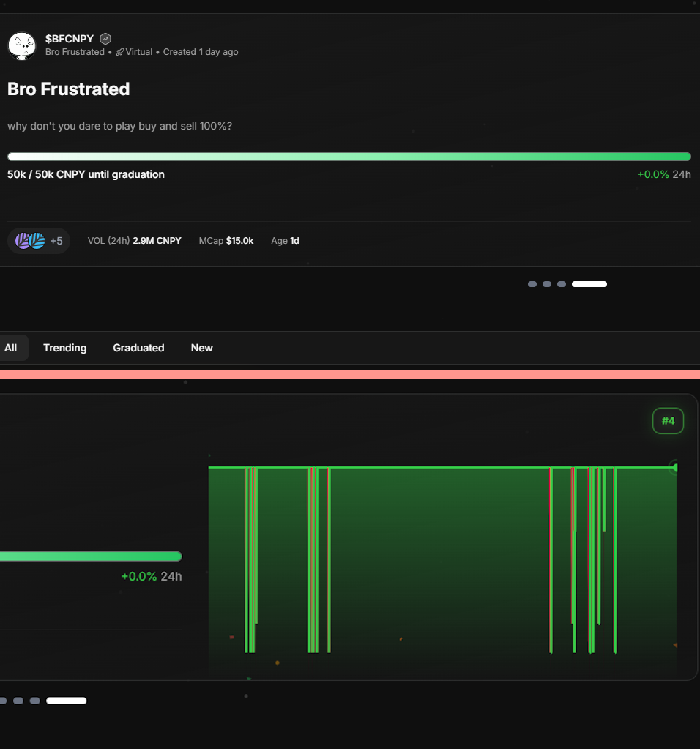
Task: Select the All tab
Action: 11,348
